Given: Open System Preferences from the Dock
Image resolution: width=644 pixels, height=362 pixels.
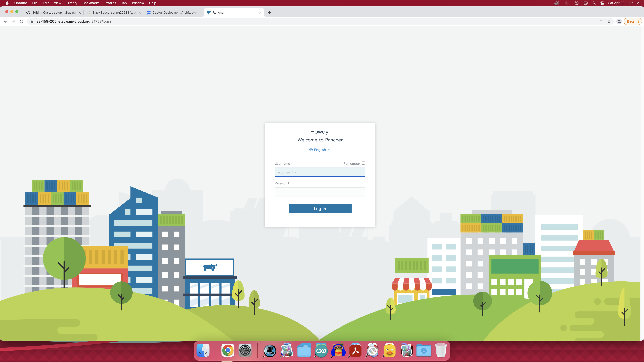Looking at the screenshot, I should tap(245, 351).
